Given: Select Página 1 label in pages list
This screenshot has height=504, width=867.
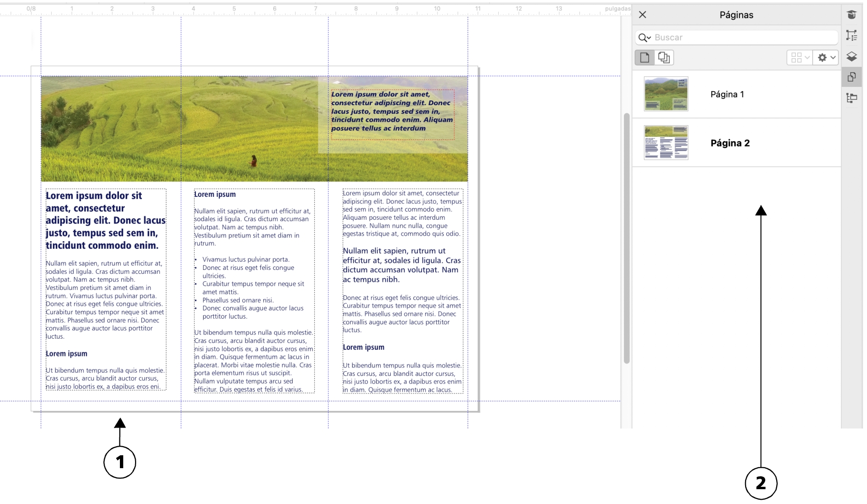Looking at the screenshot, I should click(727, 95).
